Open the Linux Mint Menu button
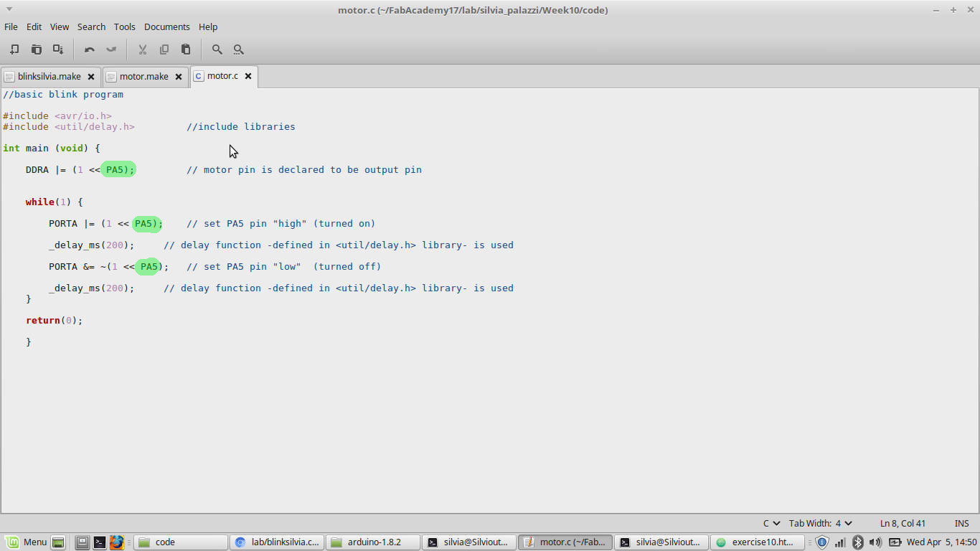Screen dimensions: 980x551 (x=27, y=542)
